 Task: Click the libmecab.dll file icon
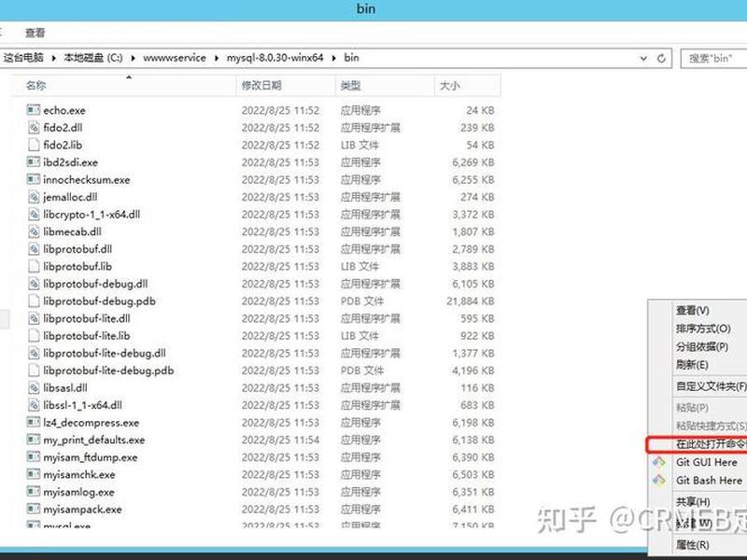point(34,231)
